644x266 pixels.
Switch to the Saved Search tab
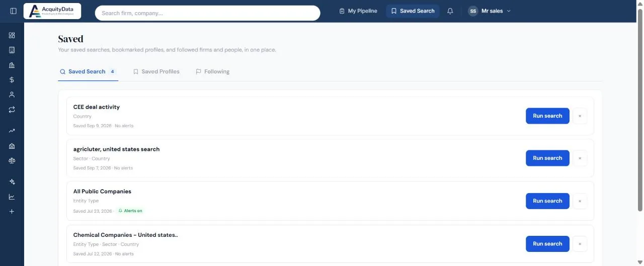(88, 71)
